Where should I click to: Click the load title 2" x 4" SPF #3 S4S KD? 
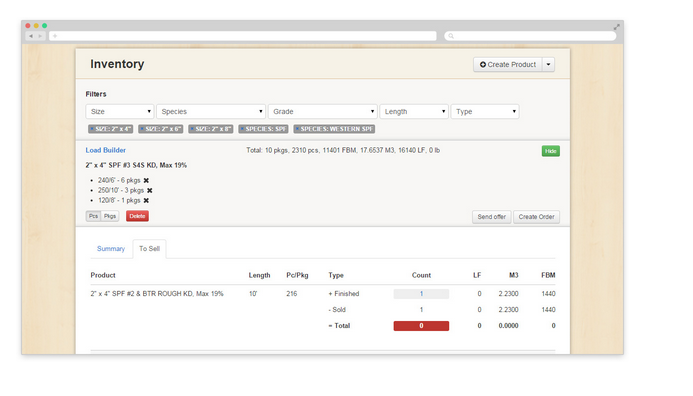click(x=136, y=165)
